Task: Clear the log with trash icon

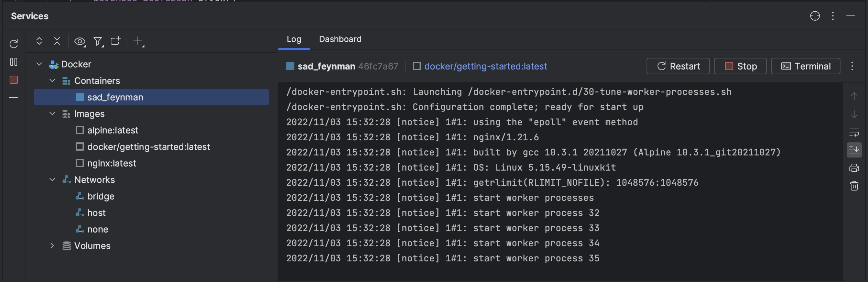Action: pos(854,186)
